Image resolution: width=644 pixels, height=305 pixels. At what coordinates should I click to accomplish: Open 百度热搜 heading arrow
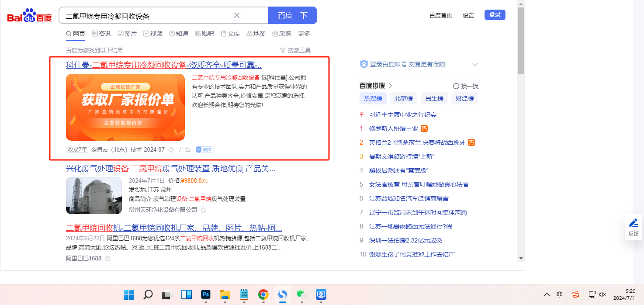tap(390, 86)
